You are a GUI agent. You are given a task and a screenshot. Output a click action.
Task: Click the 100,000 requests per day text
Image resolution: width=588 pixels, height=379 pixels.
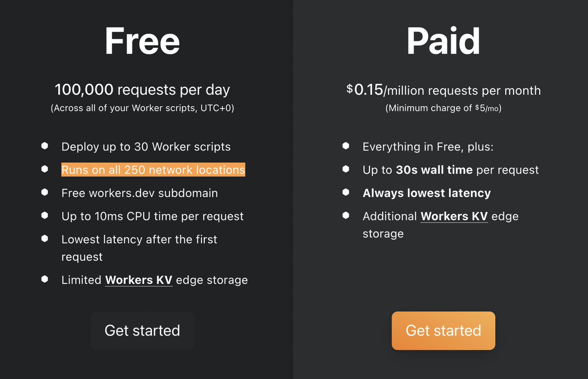click(x=142, y=90)
